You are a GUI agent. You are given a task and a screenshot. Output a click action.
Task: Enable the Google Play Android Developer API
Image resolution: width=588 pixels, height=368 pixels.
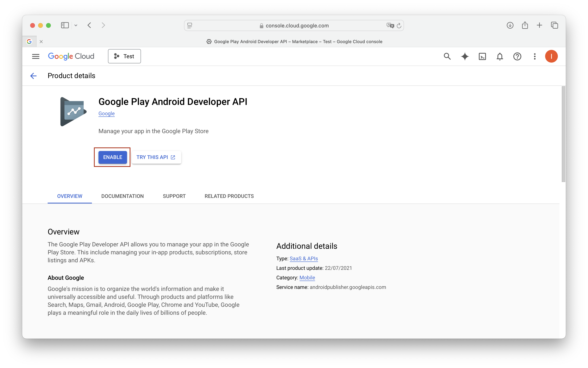[112, 157]
